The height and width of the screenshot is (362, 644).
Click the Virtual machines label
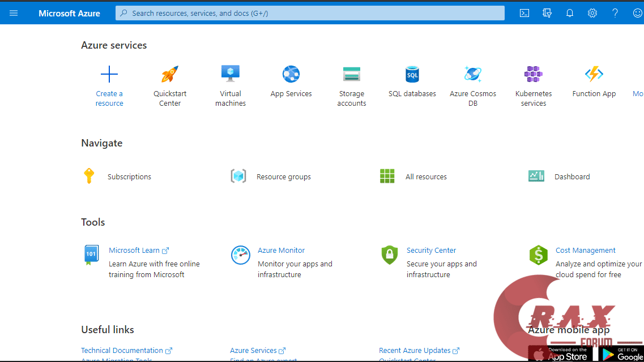click(x=231, y=98)
